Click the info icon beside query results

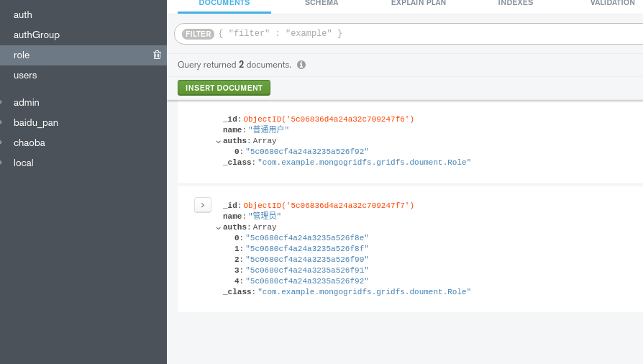click(301, 65)
